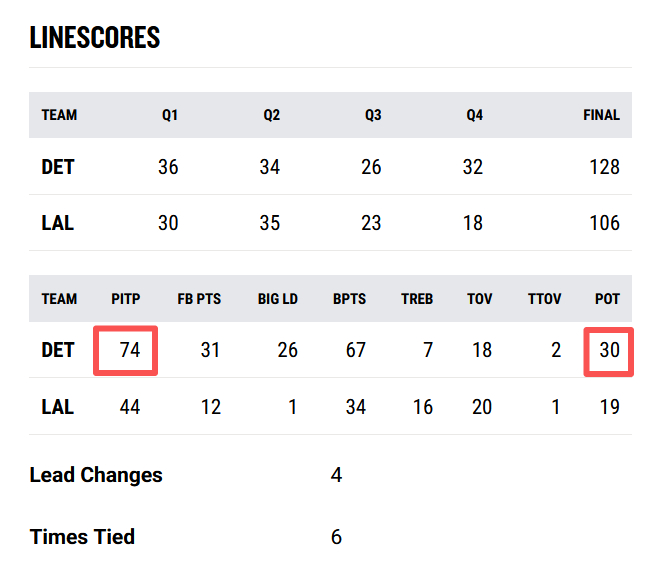
Task: Select the BIG LD column header
Action: pos(277,299)
